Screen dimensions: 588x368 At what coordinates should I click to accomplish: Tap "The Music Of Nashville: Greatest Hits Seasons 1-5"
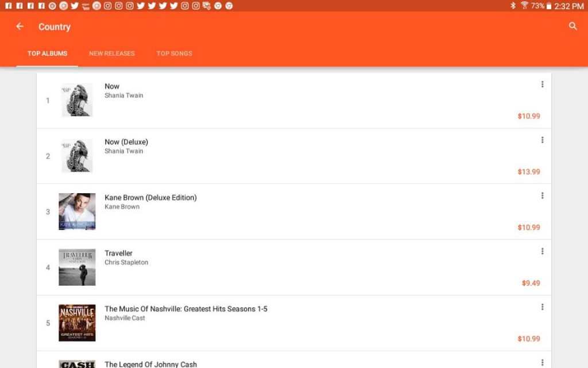tap(186, 309)
